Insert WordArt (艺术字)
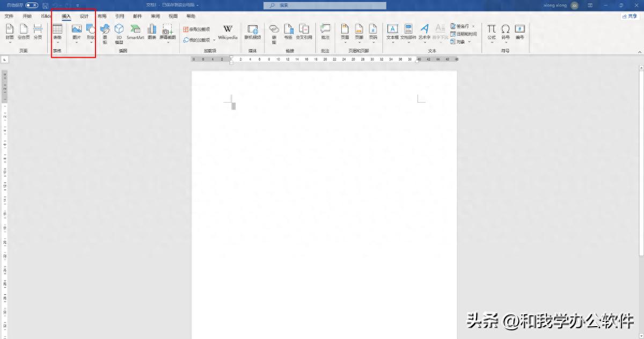This screenshot has width=644, height=339. [x=425, y=33]
